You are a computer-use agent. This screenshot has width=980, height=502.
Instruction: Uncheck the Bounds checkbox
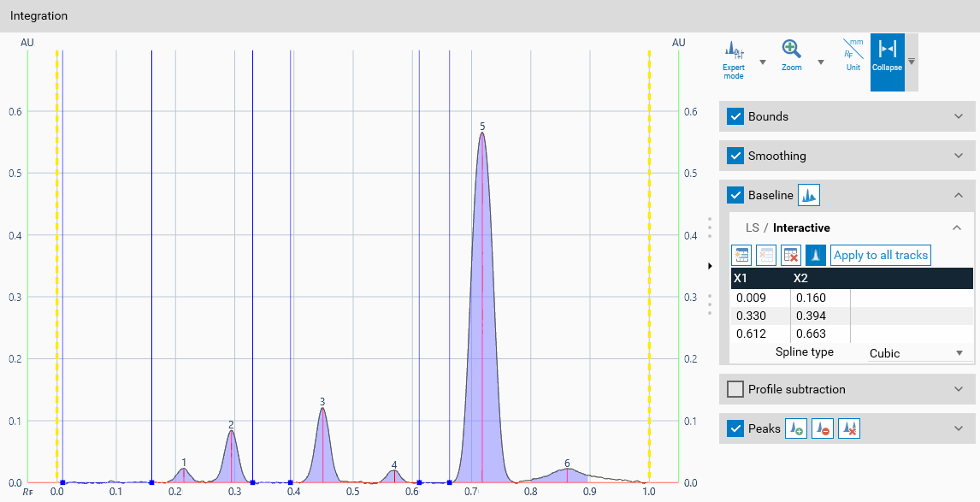[x=735, y=116]
